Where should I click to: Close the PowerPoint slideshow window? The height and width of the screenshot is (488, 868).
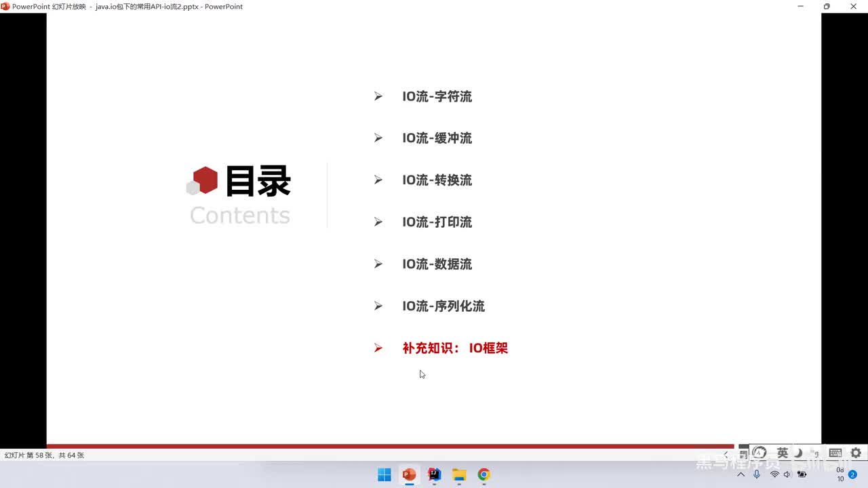(x=854, y=6)
